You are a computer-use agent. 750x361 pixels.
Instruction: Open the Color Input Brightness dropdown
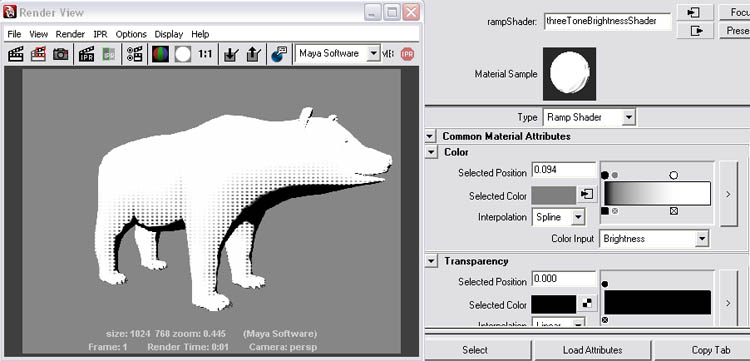pyautogui.click(x=654, y=239)
